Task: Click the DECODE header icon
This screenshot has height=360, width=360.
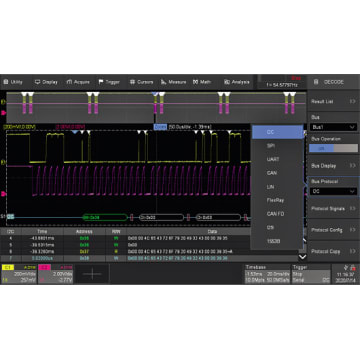Action: pyautogui.click(x=316, y=82)
